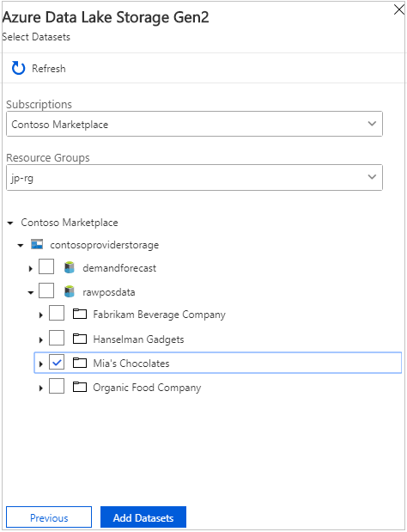Image resolution: width=407 pixels, height=532 pixels.
Task: Select the Mia's Chocolates label
Action: tap(131, 364)
